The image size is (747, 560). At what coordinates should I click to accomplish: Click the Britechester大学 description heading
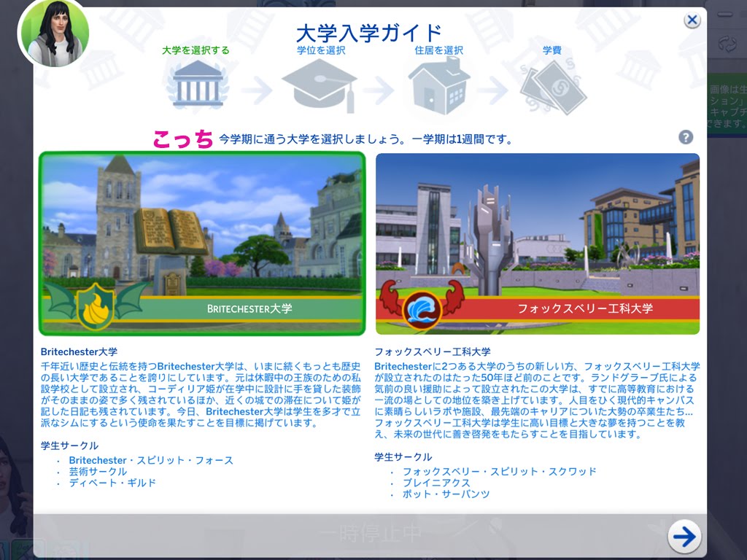(x=79, y=352)
